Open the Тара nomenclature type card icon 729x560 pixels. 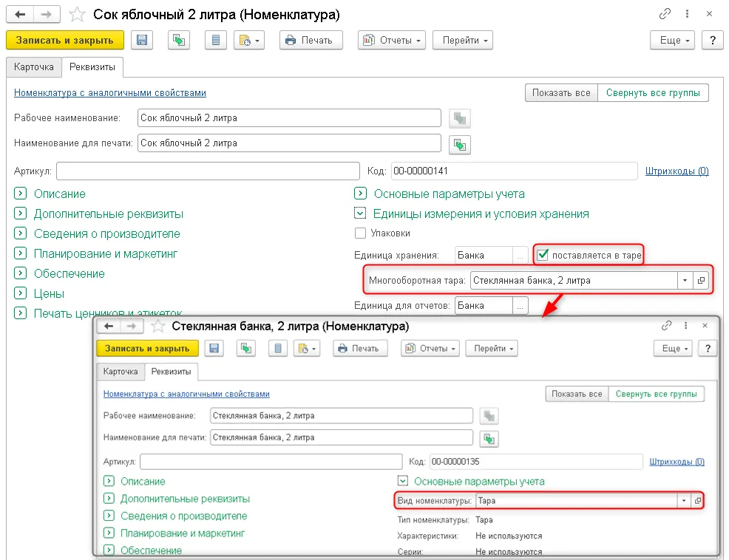tap(697, 500)
